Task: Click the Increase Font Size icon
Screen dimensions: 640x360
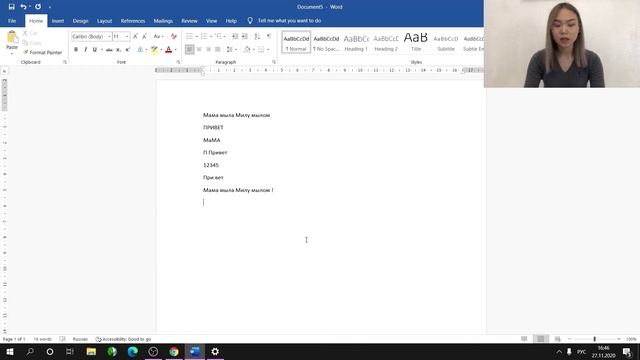Action: [x=135, y=37]
